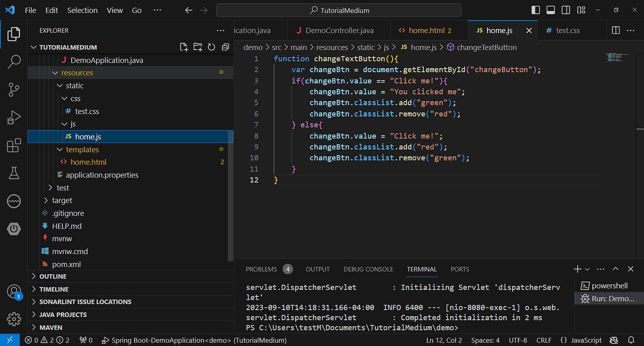Click the CRLF line ending indicator
This screenshot has height=346, width=644.
pos(544,340)
